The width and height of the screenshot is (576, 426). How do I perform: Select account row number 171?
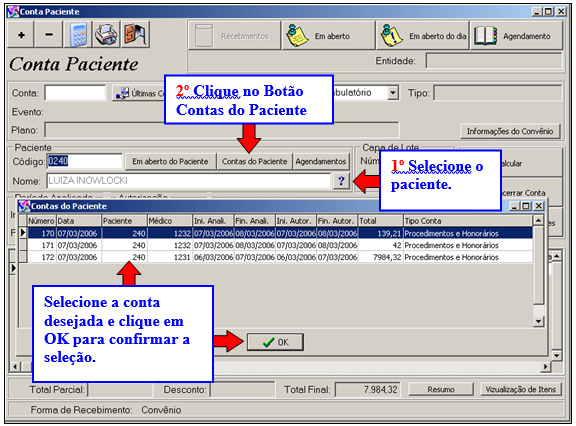pos(280,245)
